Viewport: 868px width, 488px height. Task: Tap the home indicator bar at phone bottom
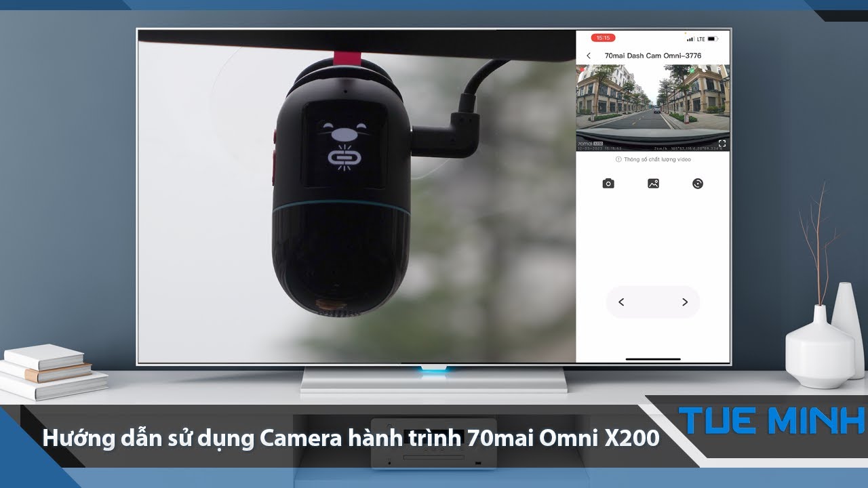[x=653, y=359]
